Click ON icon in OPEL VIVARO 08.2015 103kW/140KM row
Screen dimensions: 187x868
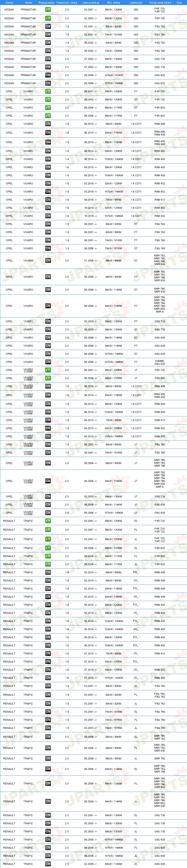[48, 175]
